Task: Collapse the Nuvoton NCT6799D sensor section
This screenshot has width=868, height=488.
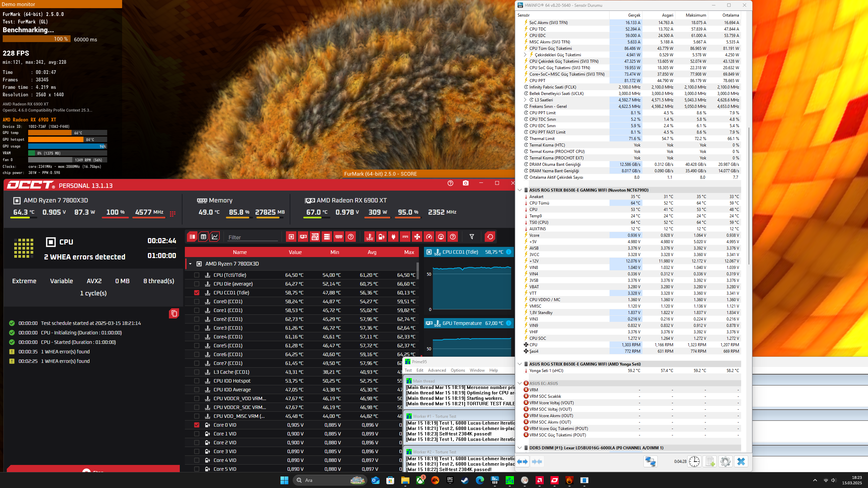Action: [520, 190]
